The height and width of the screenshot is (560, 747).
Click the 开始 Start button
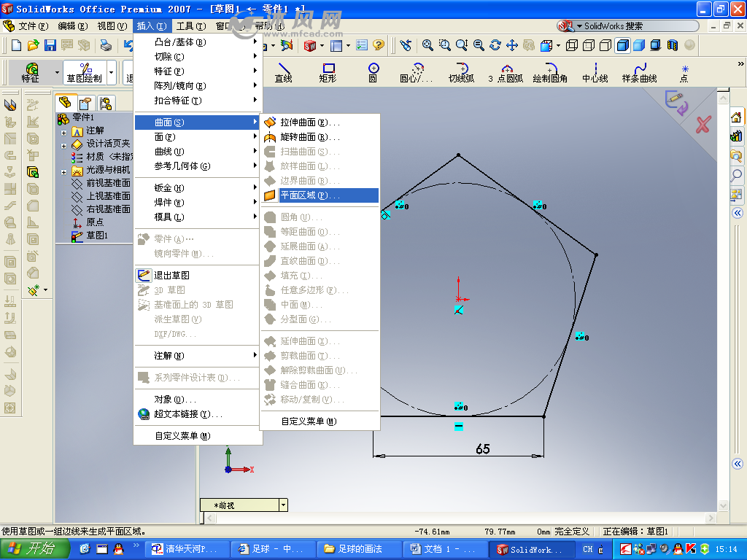pos(35,549)
